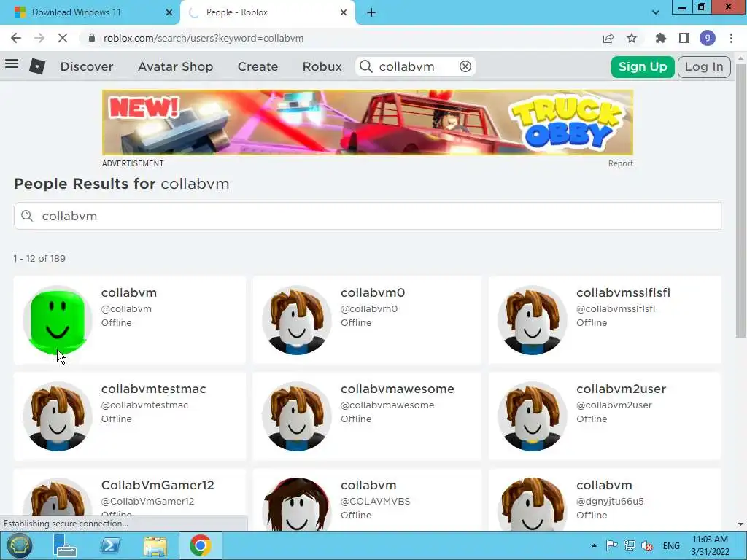
Task: Open the Chrome three-dot menu
Action: (x=731, y=38)
